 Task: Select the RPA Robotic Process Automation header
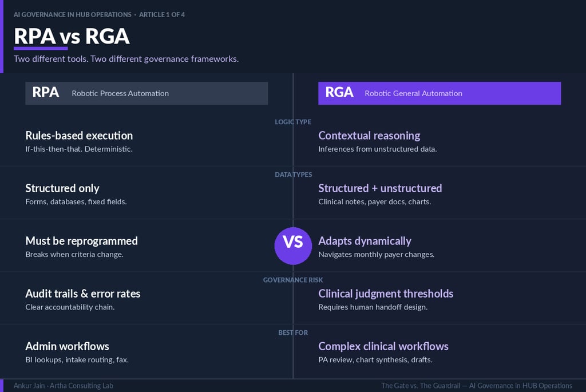146,93
